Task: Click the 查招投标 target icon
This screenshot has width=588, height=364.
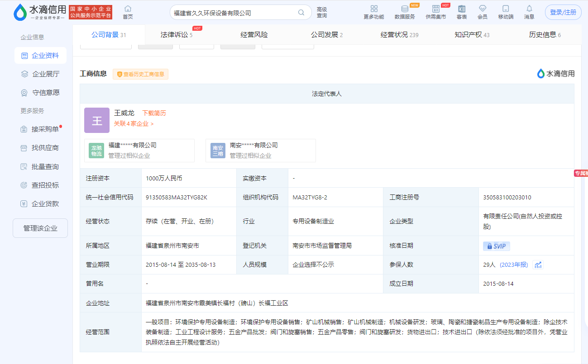Action: click(24, 185)
